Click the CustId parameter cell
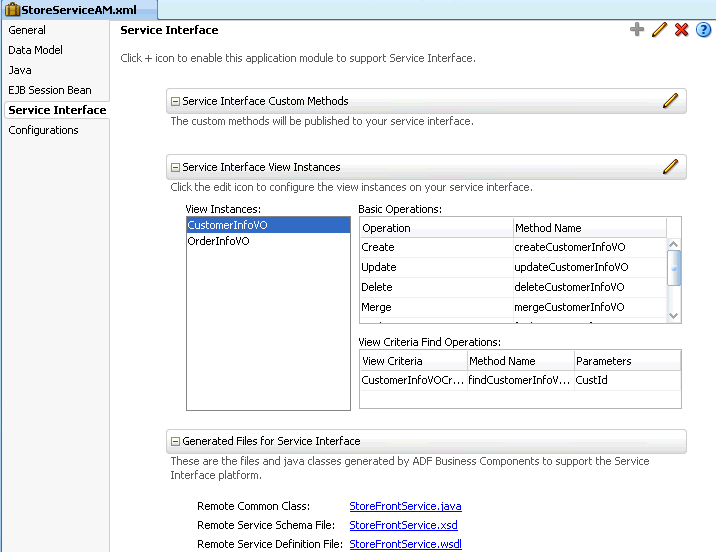Screen dimensions: 716x552 tap(627, 380)
